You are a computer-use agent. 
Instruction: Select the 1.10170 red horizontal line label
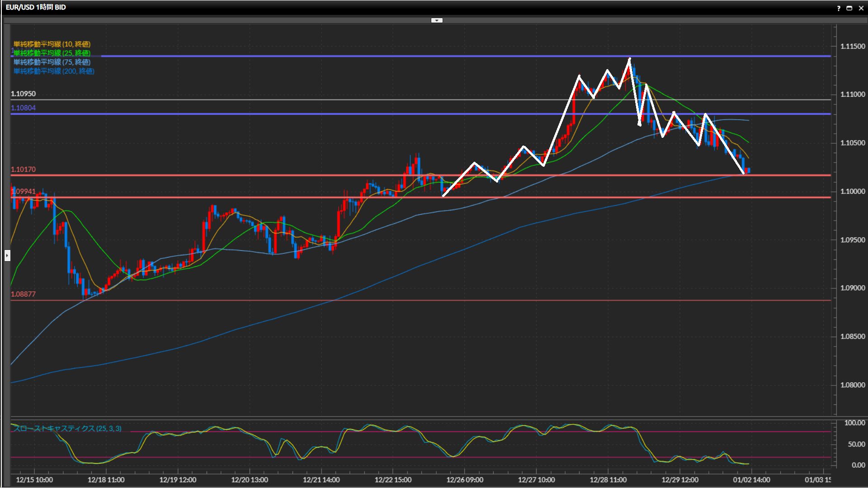point(23,169)
